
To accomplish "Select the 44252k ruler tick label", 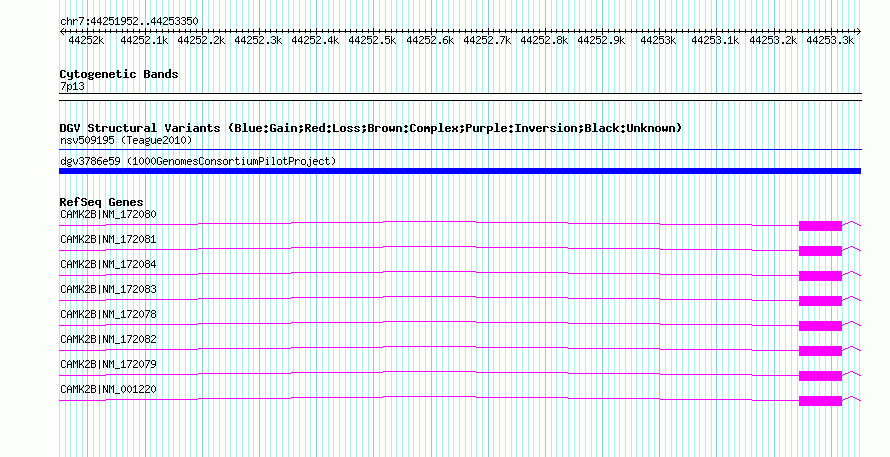I will [x=86, y=40].
